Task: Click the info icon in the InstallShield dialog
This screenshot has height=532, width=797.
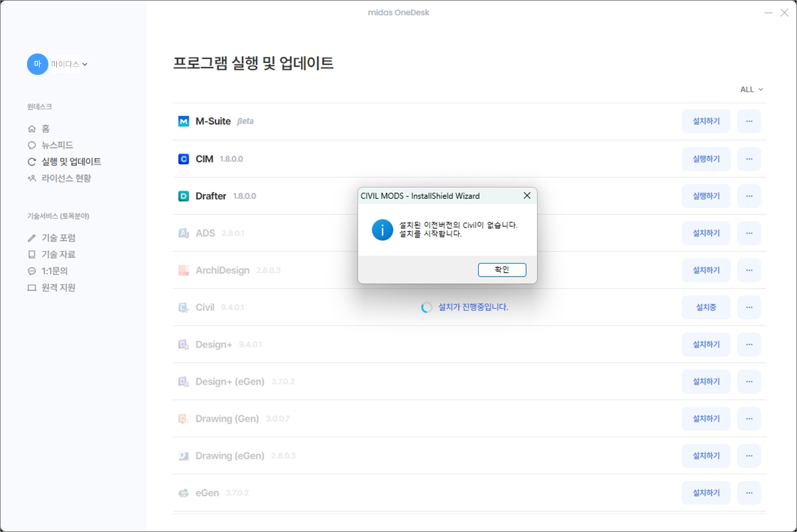Action: point(382,230)
